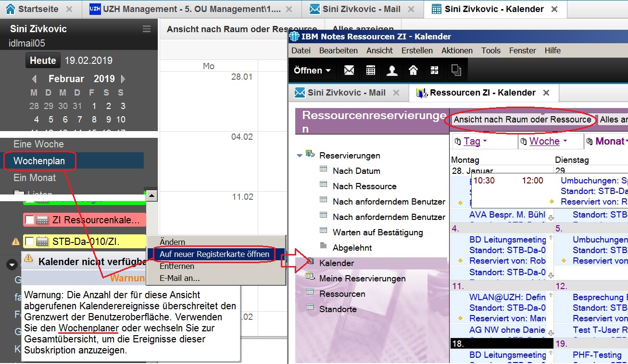Toggle the STB-Da-010/ZI. calendar checkbox
The image size is (628, 364).
coord(30,241)
